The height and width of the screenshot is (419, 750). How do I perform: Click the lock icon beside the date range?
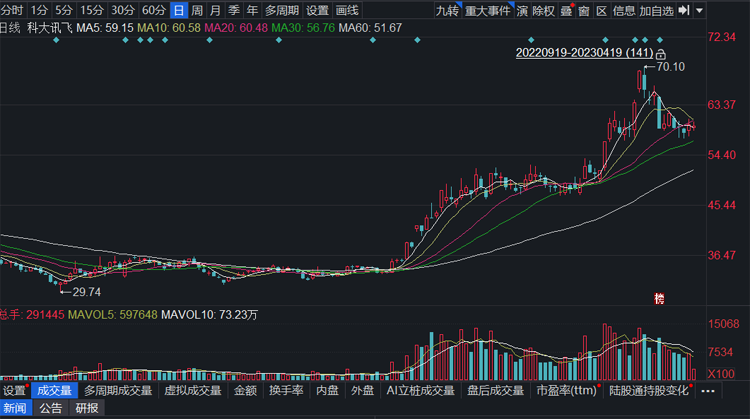click(661, 54)
